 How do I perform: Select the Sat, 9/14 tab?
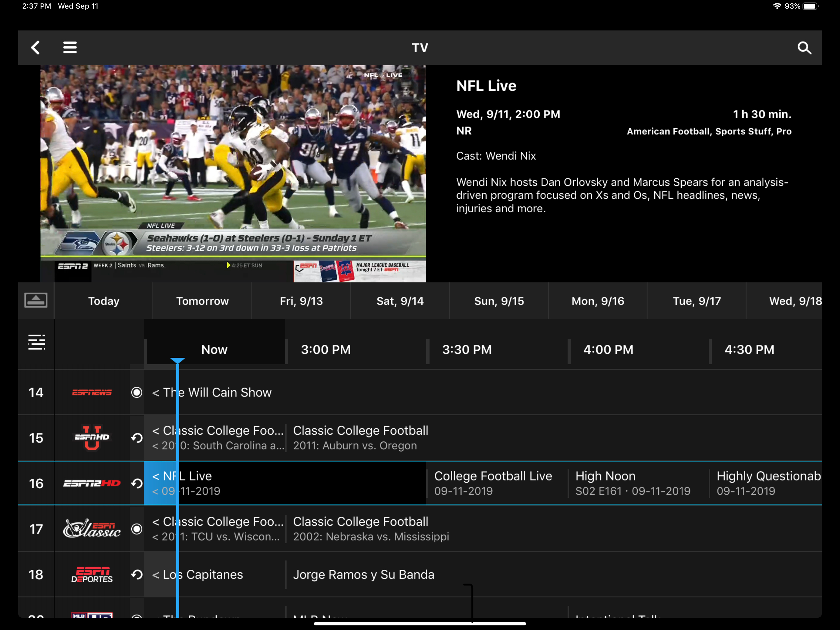pyautogui.click(x=400, y=301)
